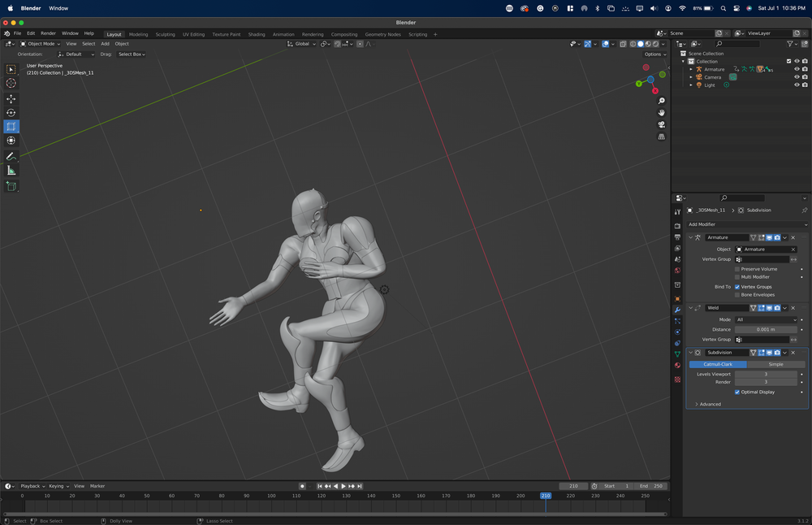The width and height of the screenshot is (812, 525).
Task: Toggle camera view gizmo icon
Action: tap(661, 125)
